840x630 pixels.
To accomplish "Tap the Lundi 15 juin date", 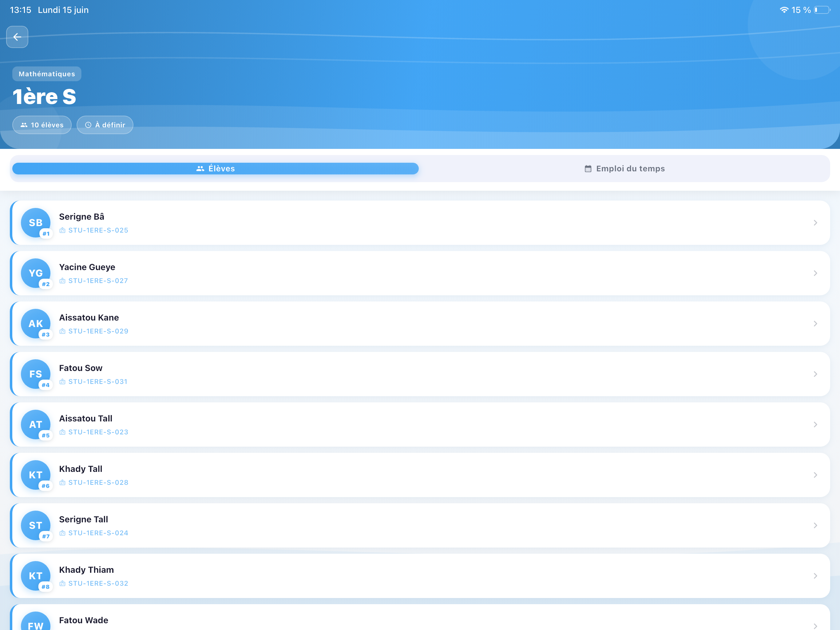I will tap(63, 10).
